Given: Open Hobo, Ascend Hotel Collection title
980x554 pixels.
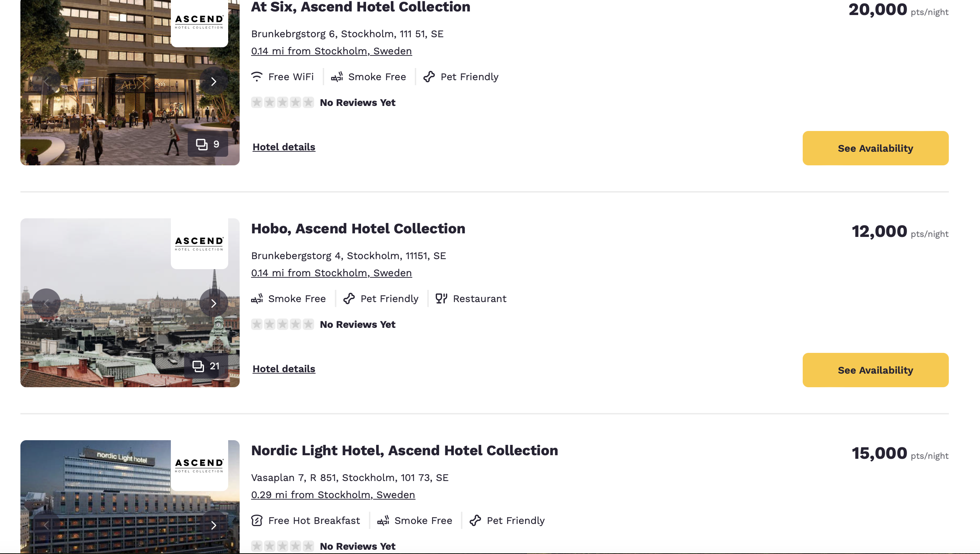Looking at the screenshot, I should 358,229.
